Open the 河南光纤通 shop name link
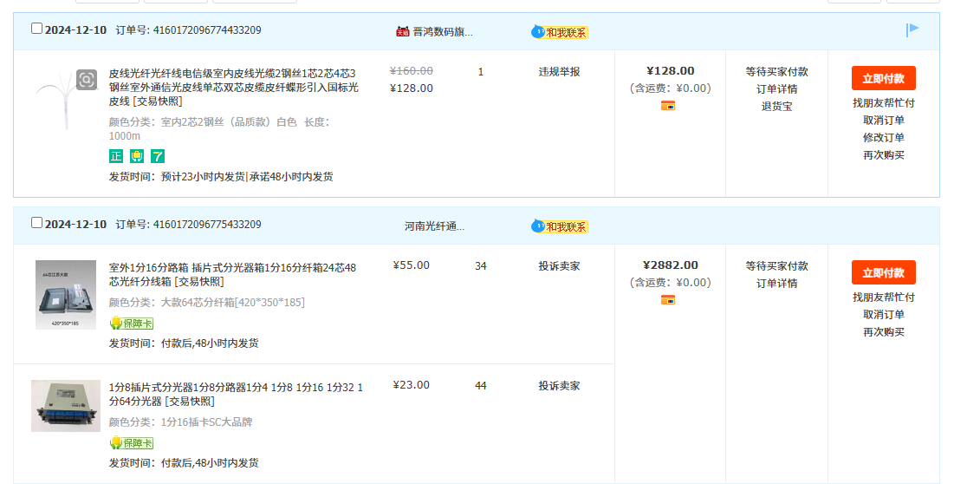This screenshot has width=980, height=484. [434, 226]
